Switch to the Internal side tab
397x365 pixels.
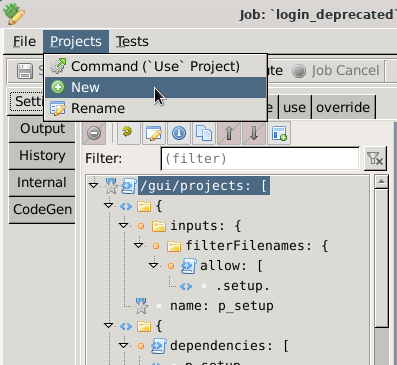[42, 183]
